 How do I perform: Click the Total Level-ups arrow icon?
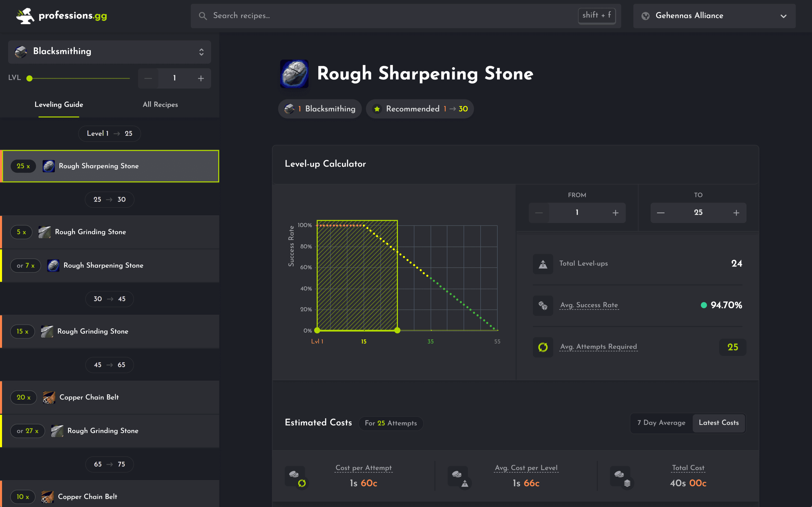point(543,264)
